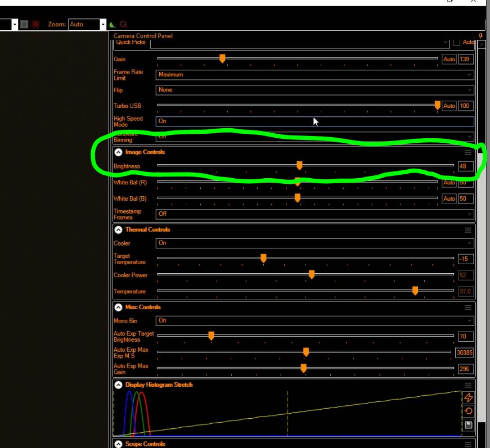The width and height of the screenshot is (490, 448).
Task: Toggle the Auto button for Gain
Action: point(449,59)
